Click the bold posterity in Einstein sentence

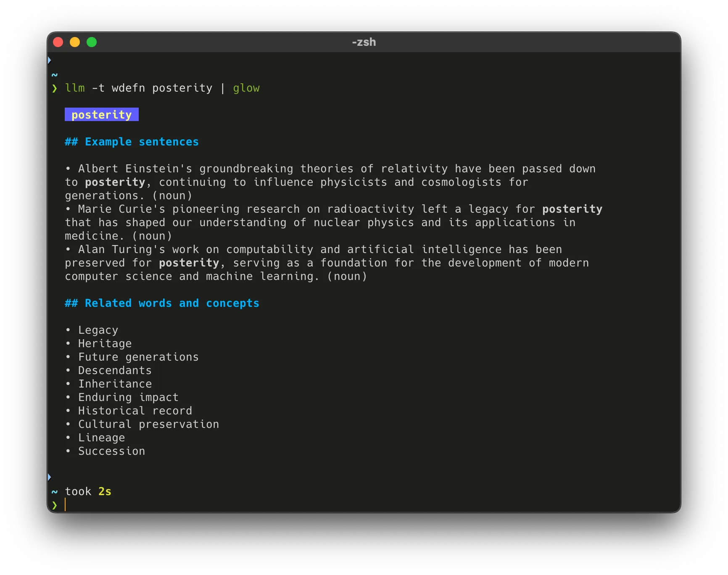click(x=115, y=182)
